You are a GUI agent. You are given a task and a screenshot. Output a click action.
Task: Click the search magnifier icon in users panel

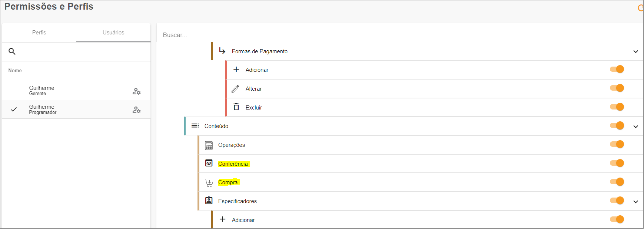tap(12, 51)
